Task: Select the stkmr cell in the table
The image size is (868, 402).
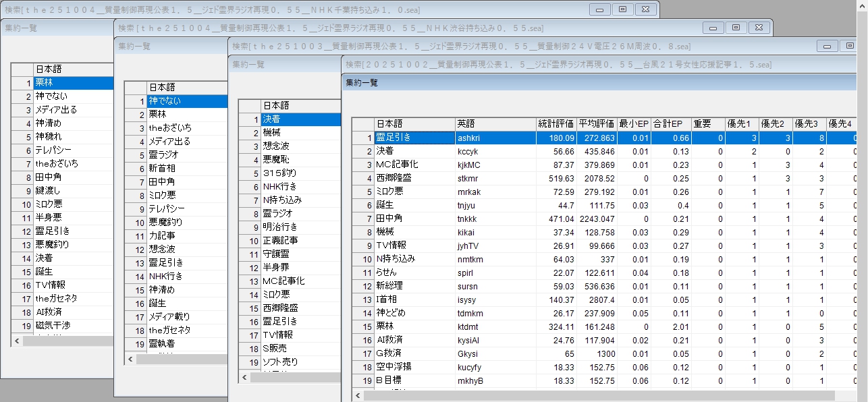Action: [495, 178]
